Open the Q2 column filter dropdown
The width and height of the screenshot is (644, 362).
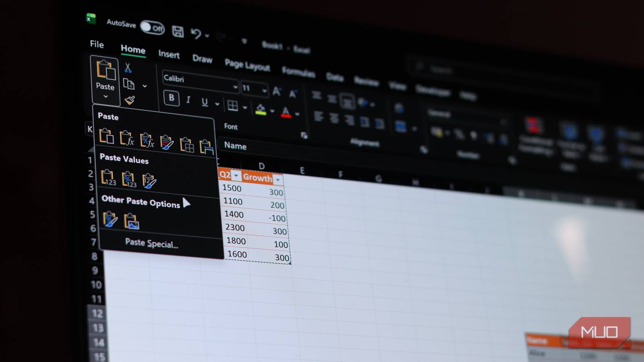click(x=236, y=176)
